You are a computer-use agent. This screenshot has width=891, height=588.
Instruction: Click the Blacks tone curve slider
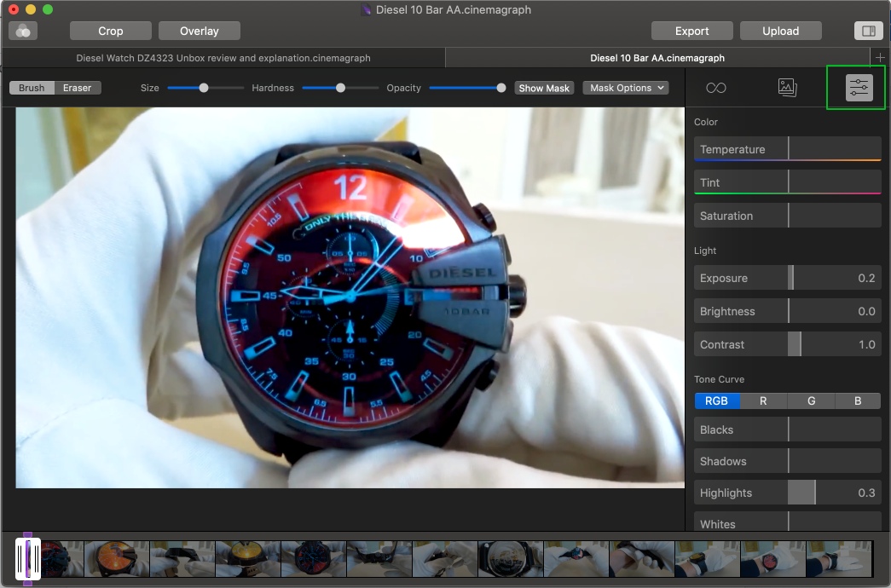788,429
